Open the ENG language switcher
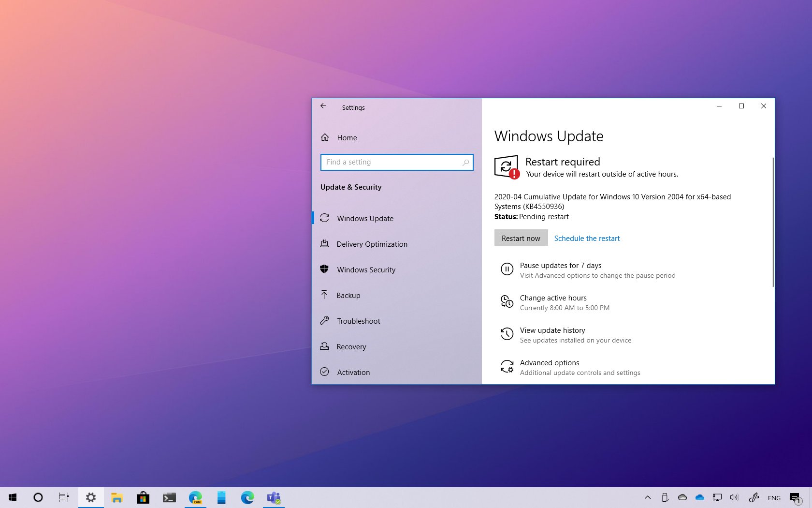 (774, 497)
